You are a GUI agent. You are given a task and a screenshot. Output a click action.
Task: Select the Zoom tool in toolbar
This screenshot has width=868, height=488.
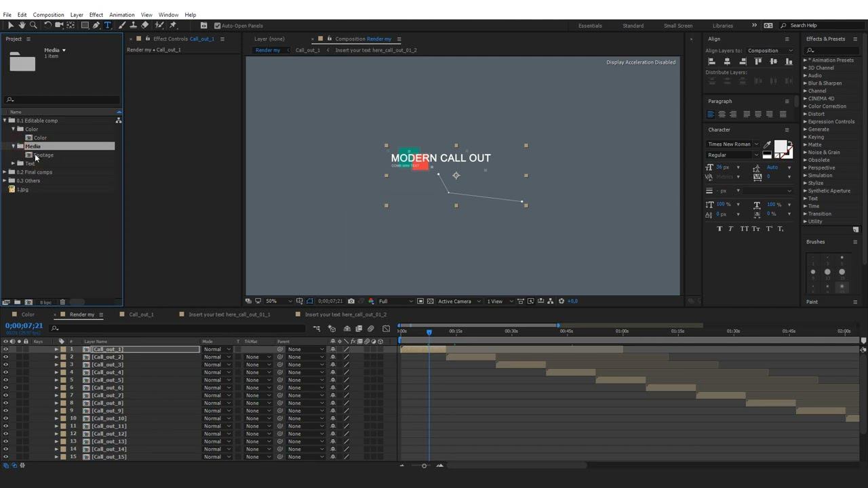tap(33, 25)
